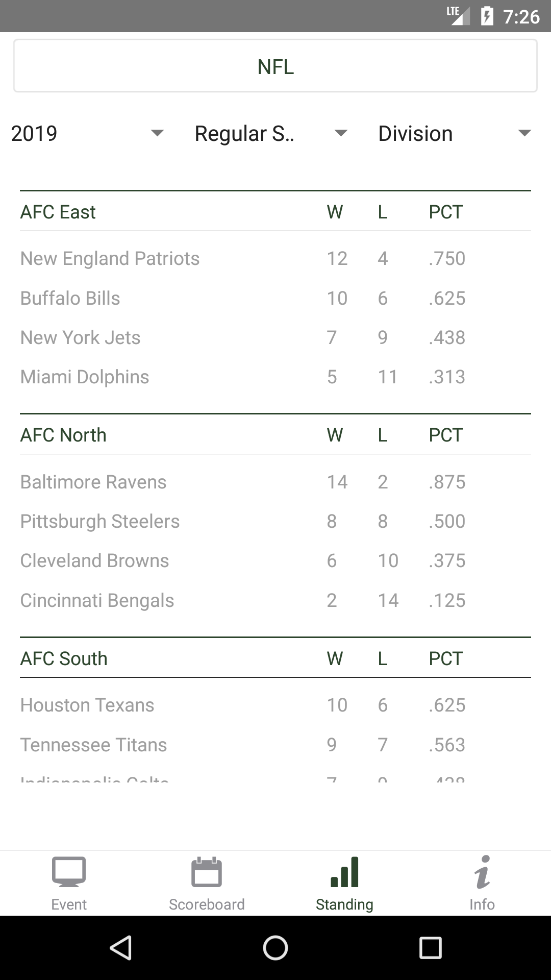The height and width of the screenshot is (980, 551).
Task: Open the Division grouping dropdown
Action: click(x=455, y=134)
